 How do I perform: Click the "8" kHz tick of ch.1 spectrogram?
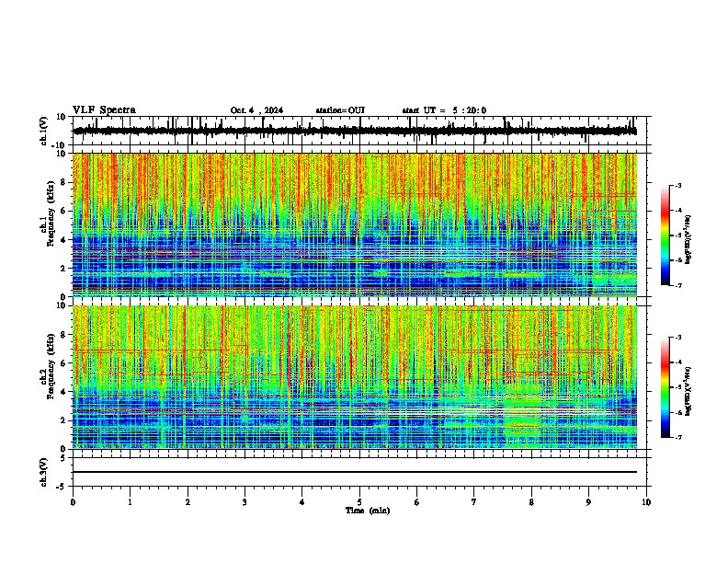click(64, 182)
